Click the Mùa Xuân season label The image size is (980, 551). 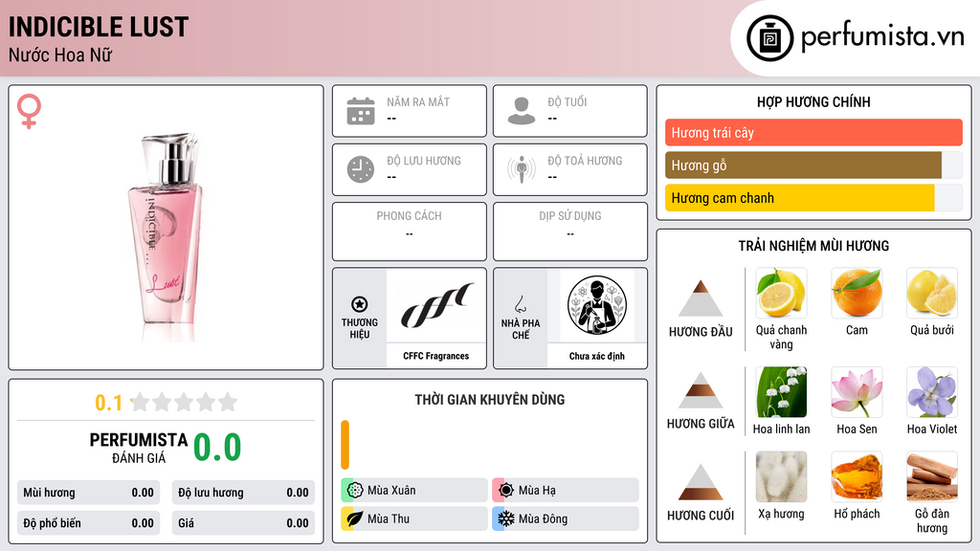pos(391,491)
